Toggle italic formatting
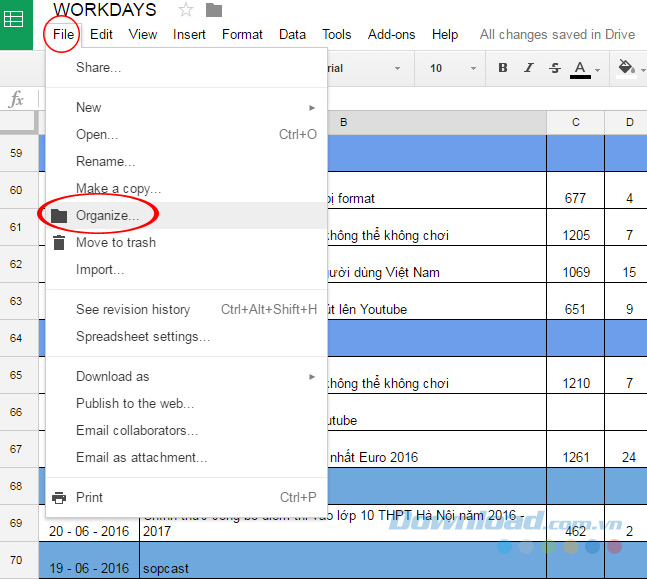The height and width of the screenshot is (579, 647). pyautogui.click(x=529, y=68)
